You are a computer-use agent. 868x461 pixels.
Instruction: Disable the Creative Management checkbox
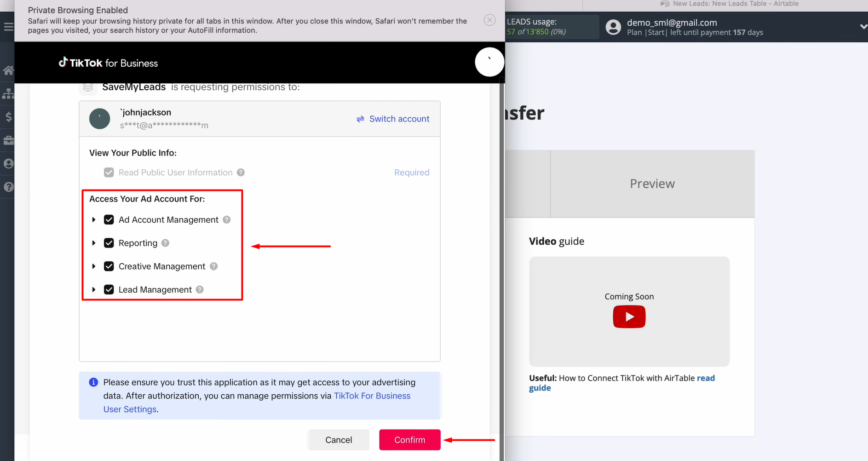point(109,266)
